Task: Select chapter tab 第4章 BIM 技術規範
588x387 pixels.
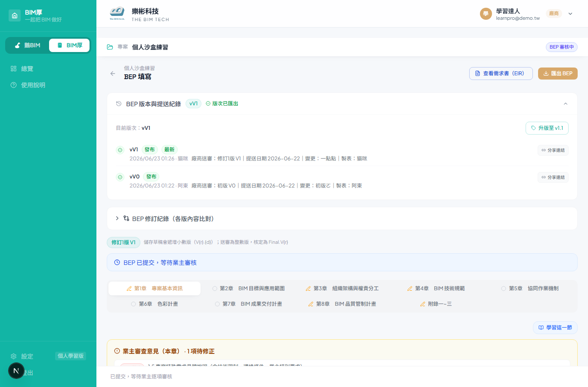Action: coord(436,289)
